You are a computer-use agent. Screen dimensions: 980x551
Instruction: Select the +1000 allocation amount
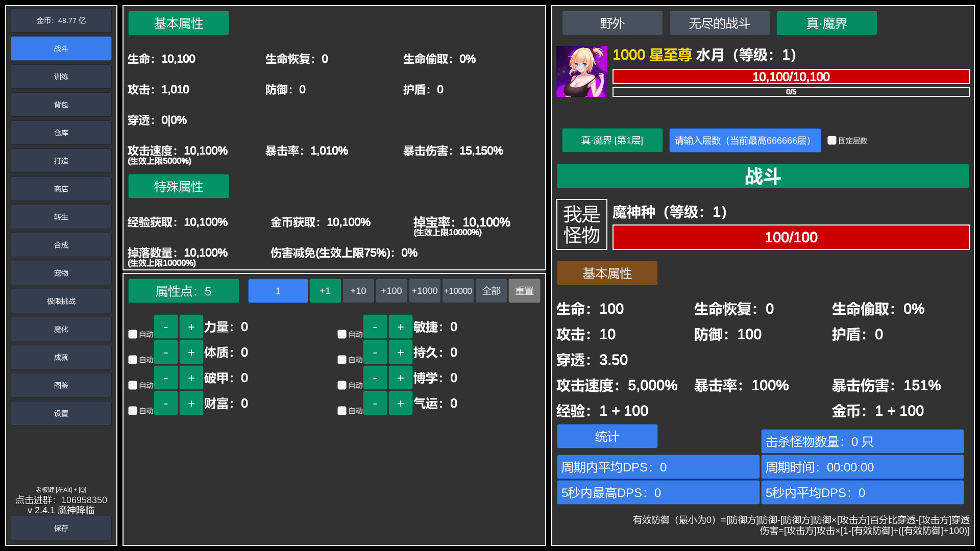coord(425,291)
